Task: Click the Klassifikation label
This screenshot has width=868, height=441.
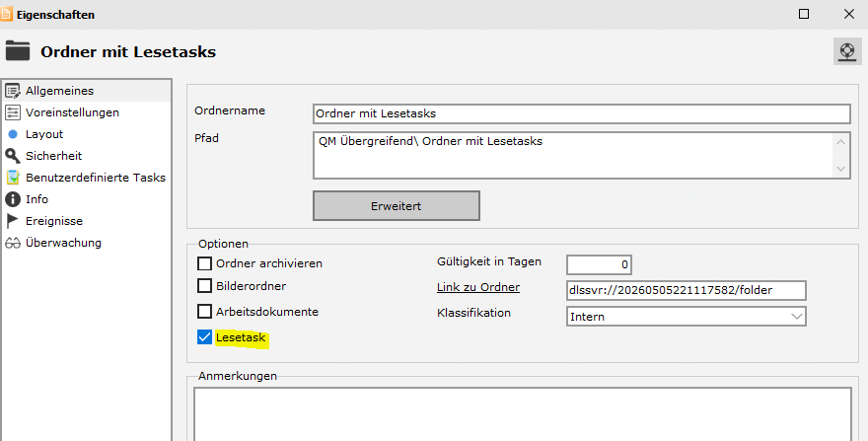Action: point(473,313)
